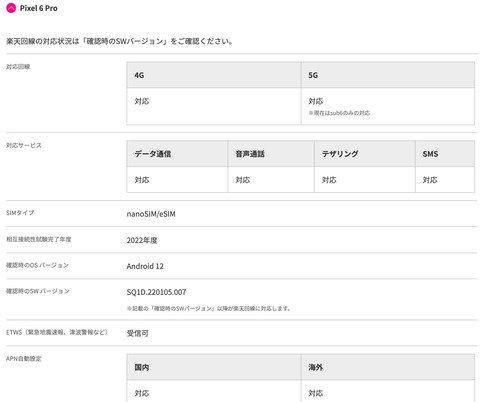Click the 海外 APN table header

point(388,367)
